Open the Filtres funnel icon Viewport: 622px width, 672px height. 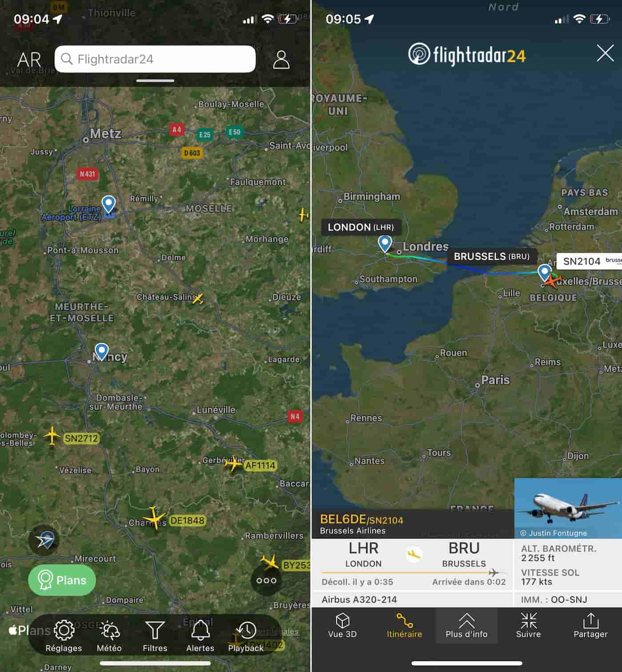point(155,636)
